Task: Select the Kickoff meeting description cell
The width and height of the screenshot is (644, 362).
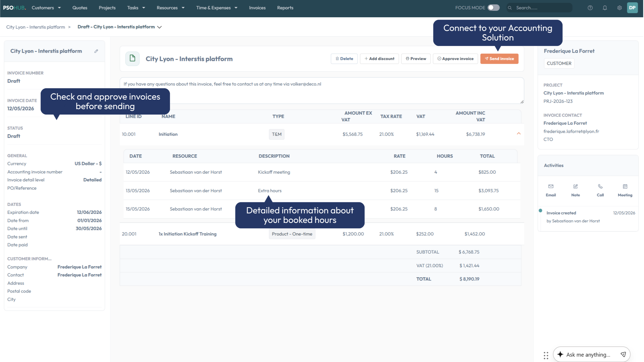Action: pyautogui.click(x=274, y=172)
